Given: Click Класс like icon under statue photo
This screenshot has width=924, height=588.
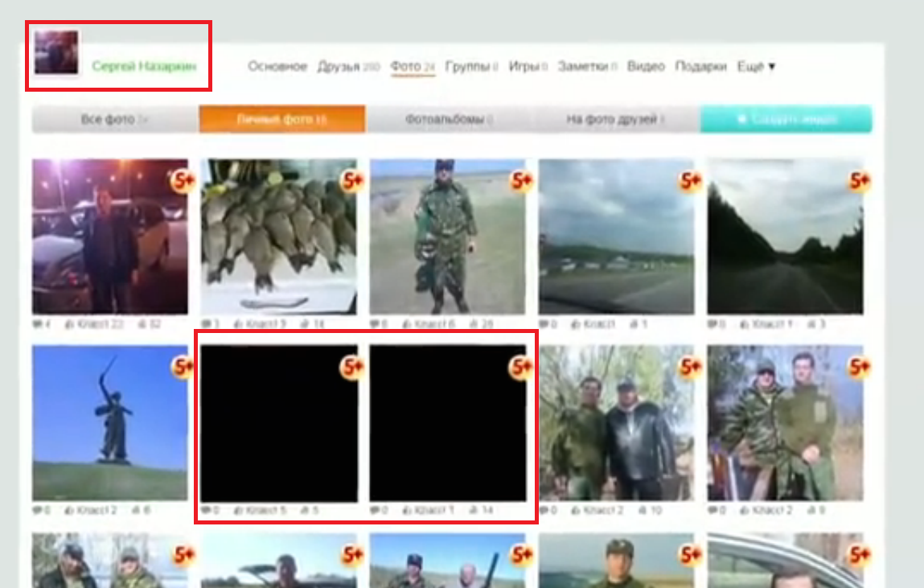Looking at the screenshot, I should pyautogui.click(x=69, y=510).
